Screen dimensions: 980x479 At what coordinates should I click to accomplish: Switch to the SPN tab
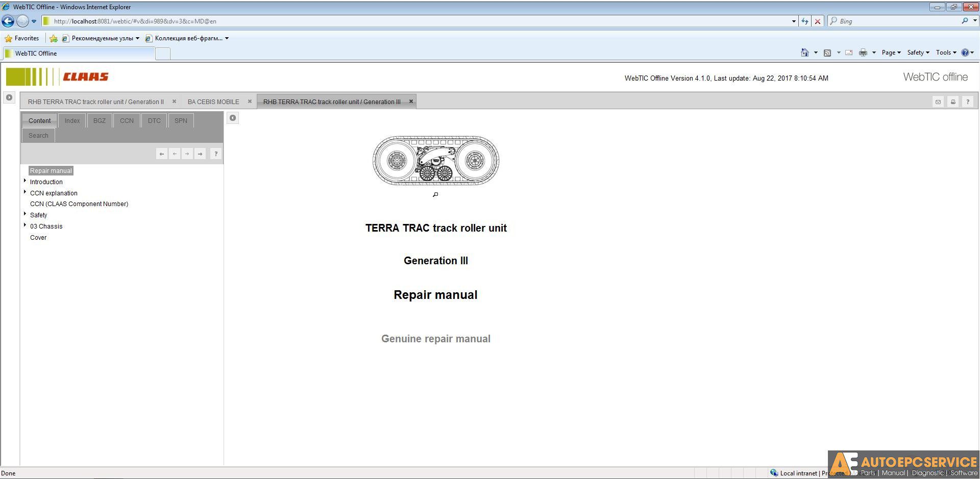[181, 121]
